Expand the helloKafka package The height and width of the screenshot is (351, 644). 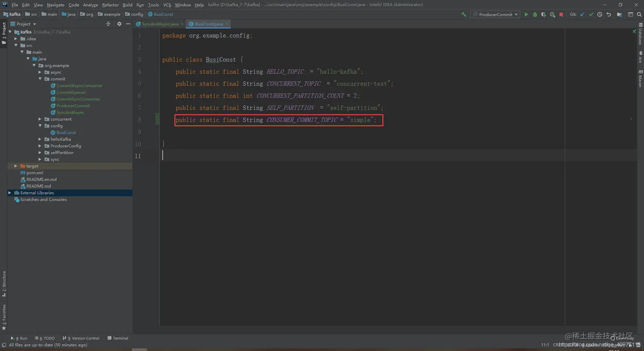click(40, 139)
